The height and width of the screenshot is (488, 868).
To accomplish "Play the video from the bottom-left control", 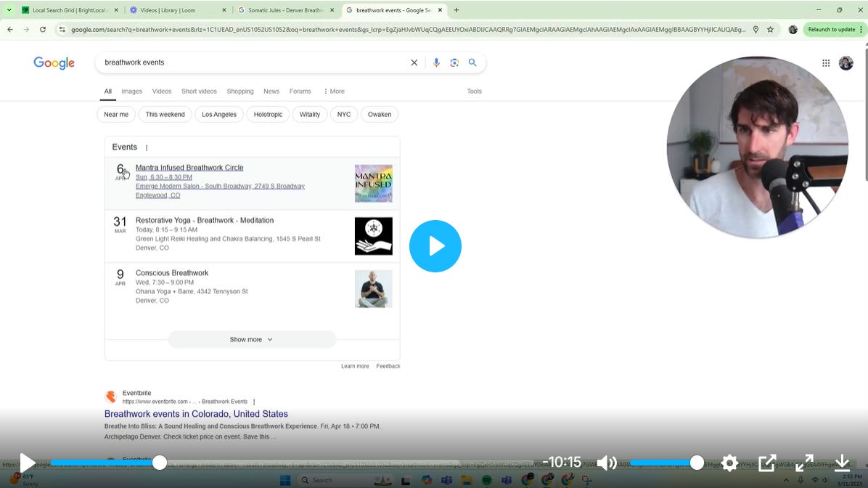I will point(27,463).
